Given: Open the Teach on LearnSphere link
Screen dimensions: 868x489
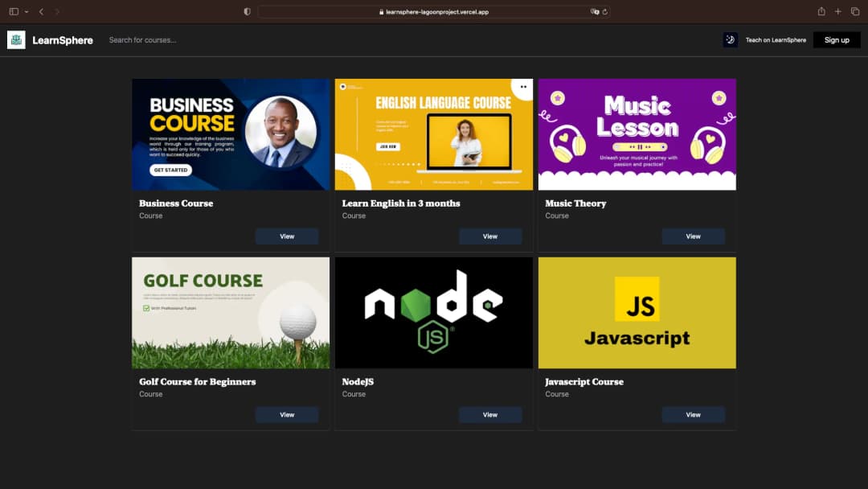Looking at the screenshot, I should click(776, 40).
